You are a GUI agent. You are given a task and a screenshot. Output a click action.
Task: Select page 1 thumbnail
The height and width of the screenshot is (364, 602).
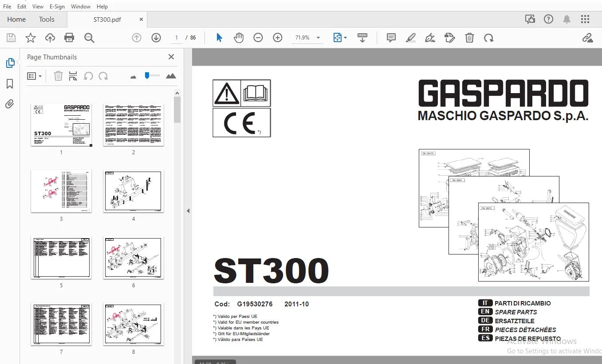coord(61,125)
